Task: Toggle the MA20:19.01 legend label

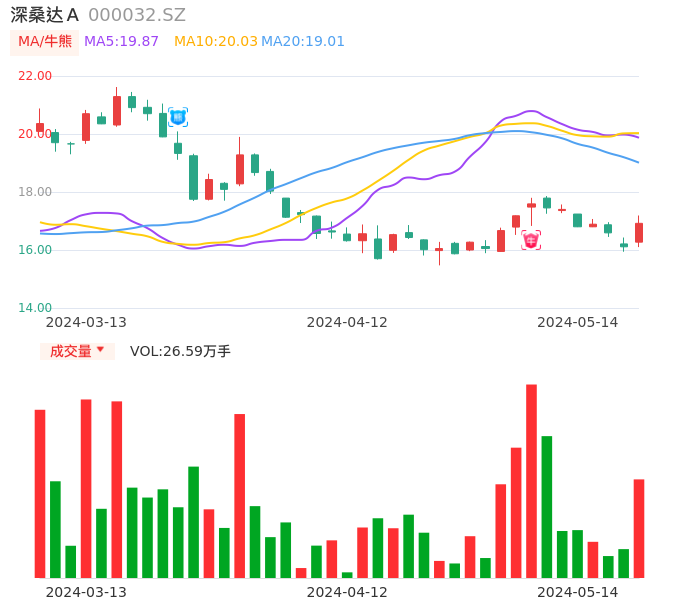Action: (303, 42)
